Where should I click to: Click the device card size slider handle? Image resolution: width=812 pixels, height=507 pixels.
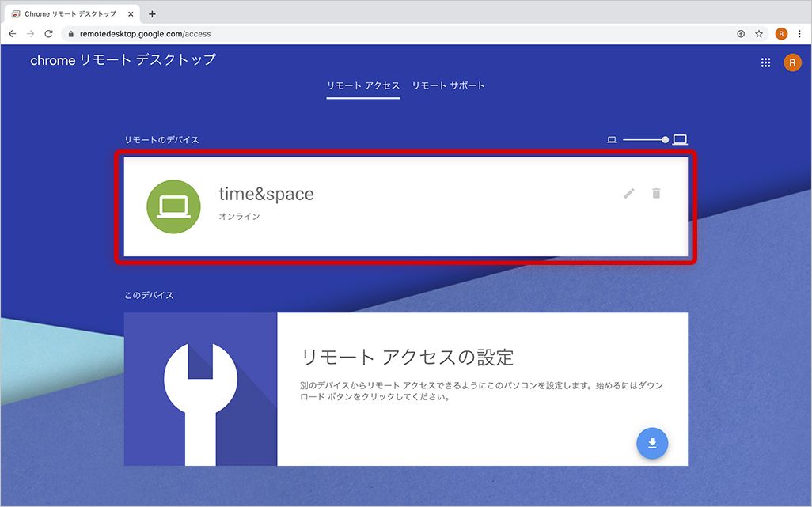coord(665,140)
